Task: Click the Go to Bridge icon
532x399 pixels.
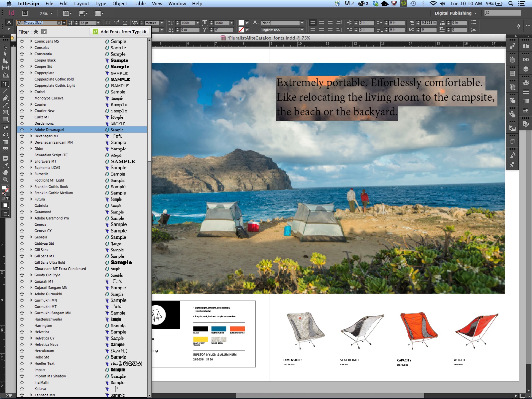Action: pyautogui.click(x=25, y=13)
